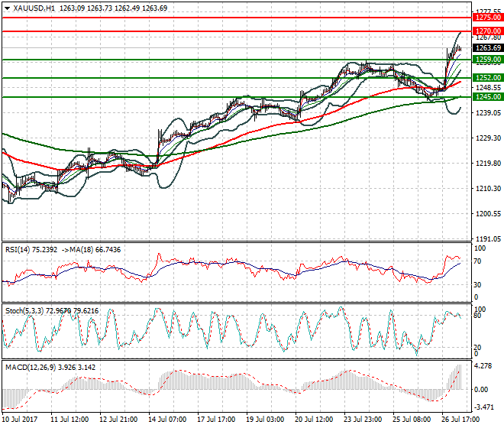Click the current price label 1263.69
This screenshot has width=504, height=428.
point(488,48)
